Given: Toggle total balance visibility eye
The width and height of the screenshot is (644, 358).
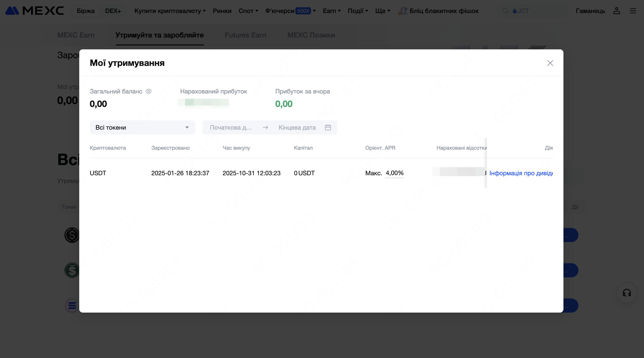Looking at the screenshot, I should [x=149, y=91].
